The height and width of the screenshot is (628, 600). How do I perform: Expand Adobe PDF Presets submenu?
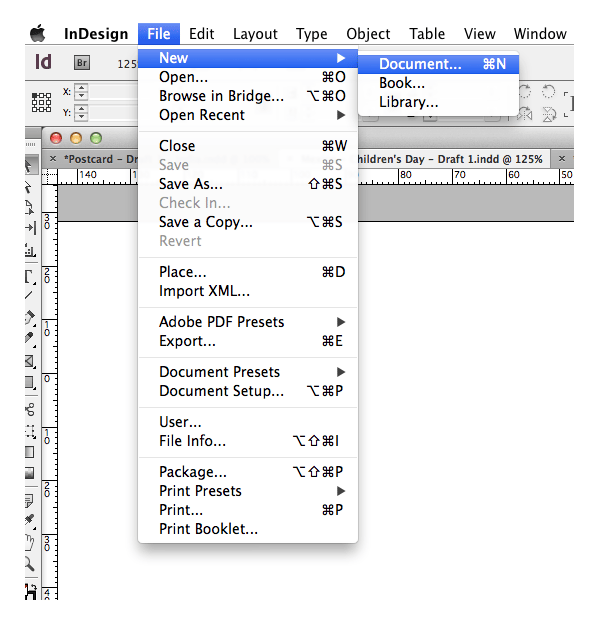point(341,322)
